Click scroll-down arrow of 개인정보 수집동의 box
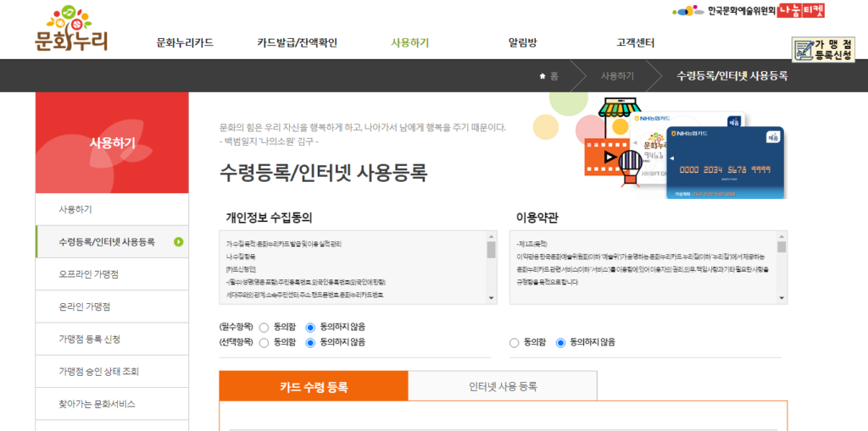868x431 pixels. pyautogui.click(x=491, y=298)
